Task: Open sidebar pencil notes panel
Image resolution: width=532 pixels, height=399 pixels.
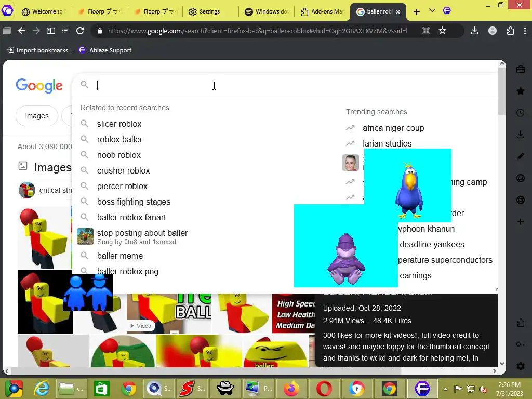Action: point(521,156)
